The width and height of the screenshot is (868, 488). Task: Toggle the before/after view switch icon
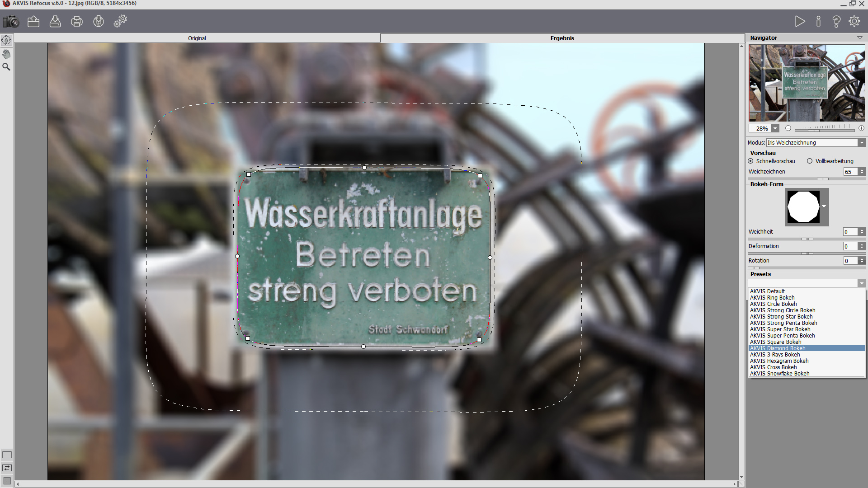coord(7,468)
